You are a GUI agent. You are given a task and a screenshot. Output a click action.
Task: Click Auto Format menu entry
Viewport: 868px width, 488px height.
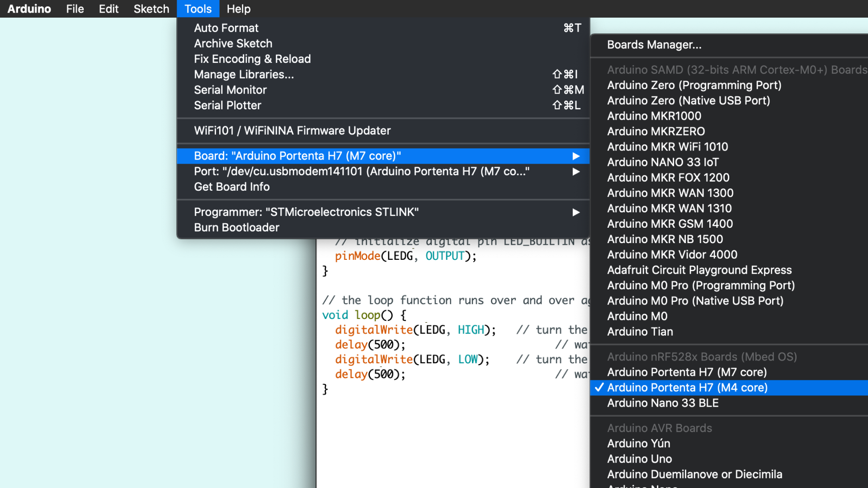pos(226,28)
